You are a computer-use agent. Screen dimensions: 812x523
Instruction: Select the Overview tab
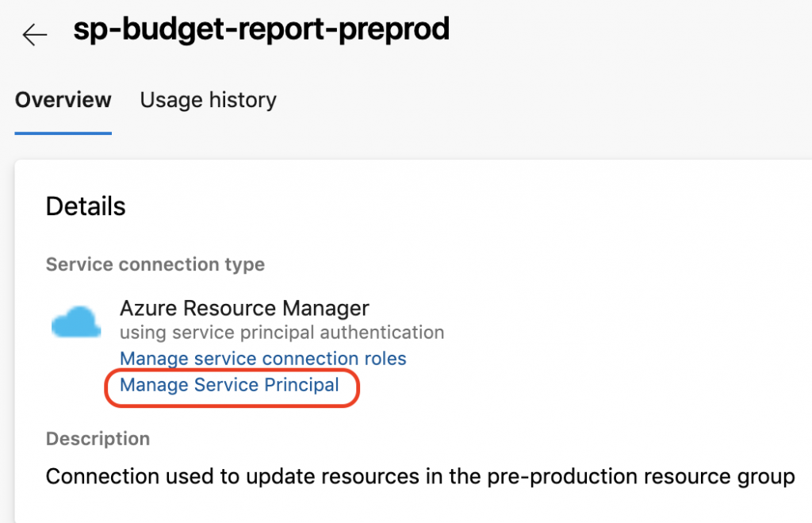tap(63, 99)
